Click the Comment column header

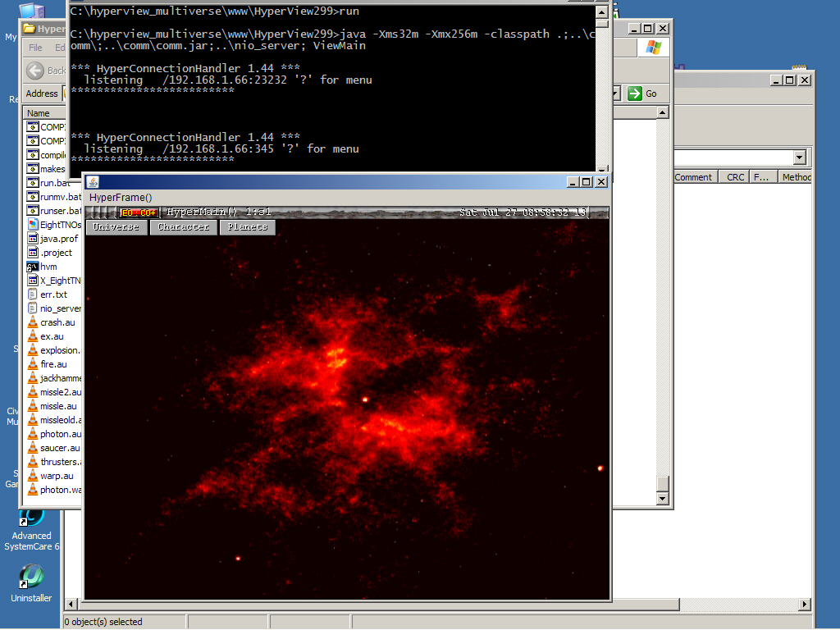point(694,177)
